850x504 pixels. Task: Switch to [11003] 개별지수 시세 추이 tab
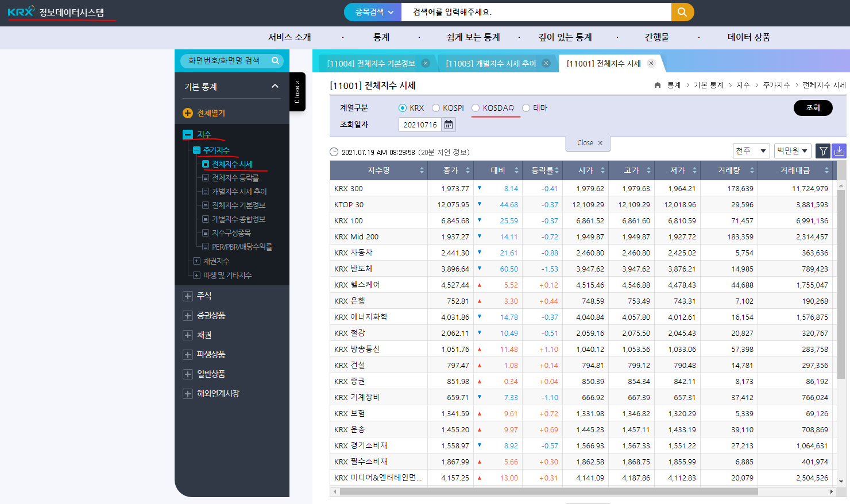pos(491,64)
